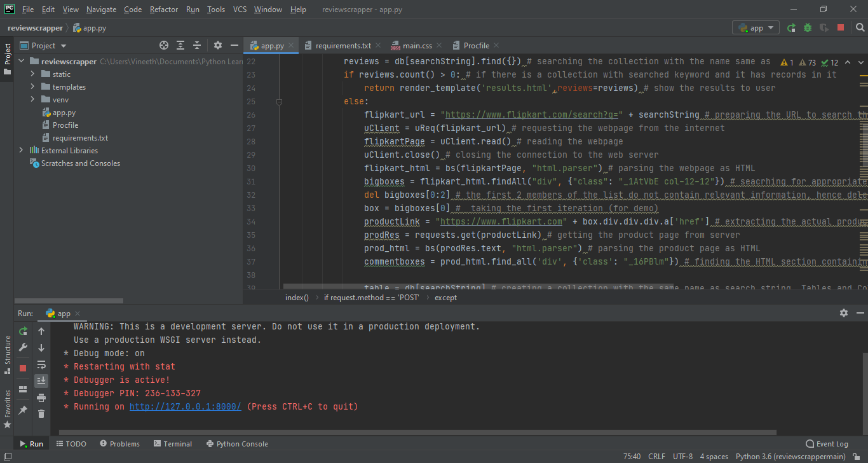Open the Event Log

(827, 444)
